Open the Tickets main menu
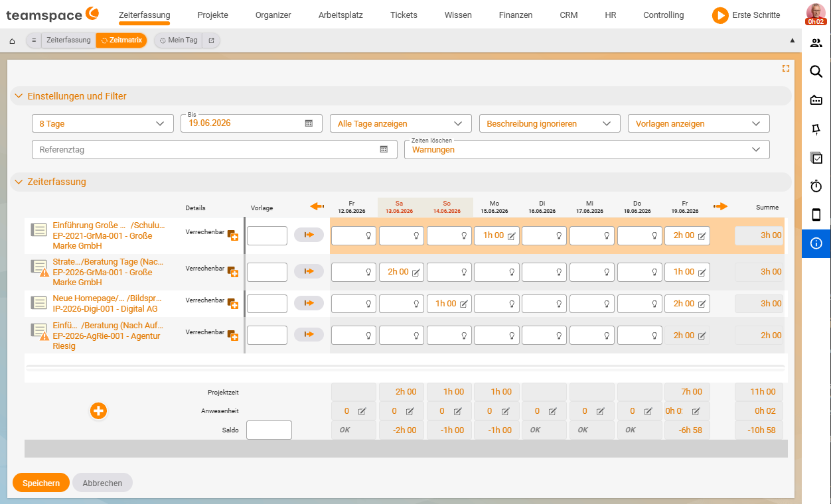831x504 pixels. [x=404, y=15]
